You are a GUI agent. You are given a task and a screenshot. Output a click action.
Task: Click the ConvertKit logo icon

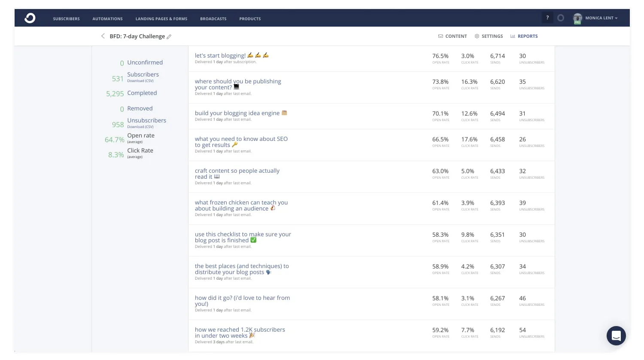tap(30, 18)
